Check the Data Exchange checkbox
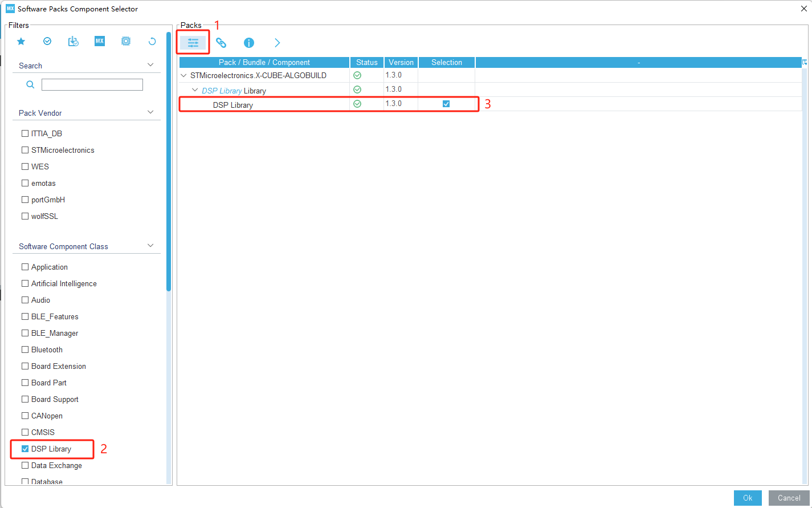This screenshot has height=508, width=812. (x=25, y=465)
